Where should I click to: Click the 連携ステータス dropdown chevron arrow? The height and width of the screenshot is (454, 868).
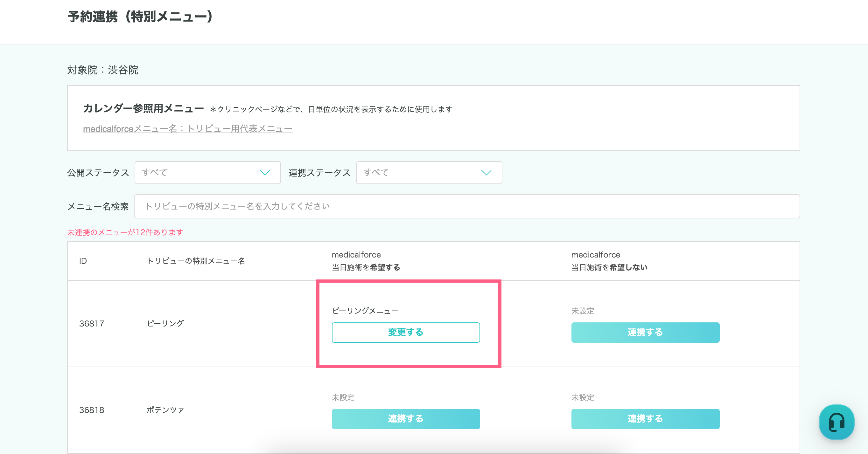[x=486, y=173]
